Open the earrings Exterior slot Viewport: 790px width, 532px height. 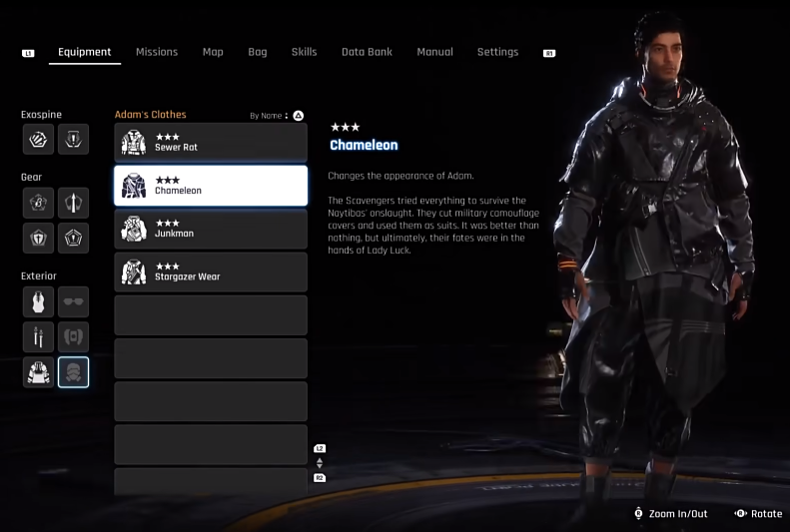[38, 336]
